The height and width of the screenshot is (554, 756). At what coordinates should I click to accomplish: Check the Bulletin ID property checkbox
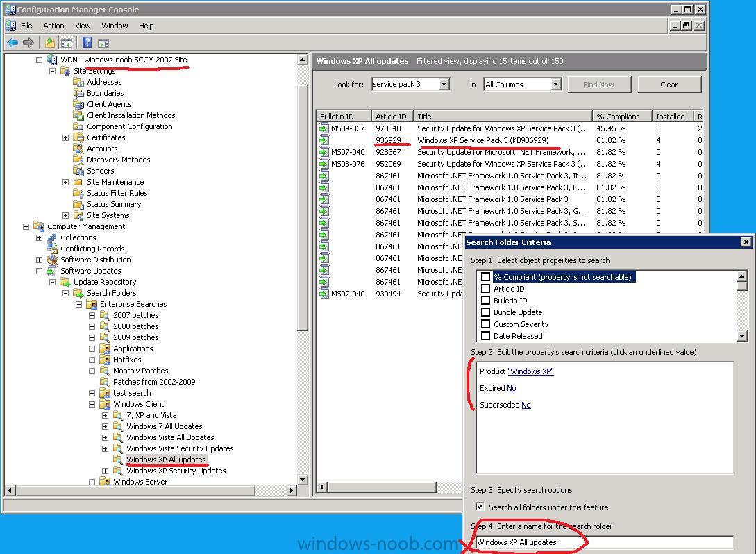[485, 301]
